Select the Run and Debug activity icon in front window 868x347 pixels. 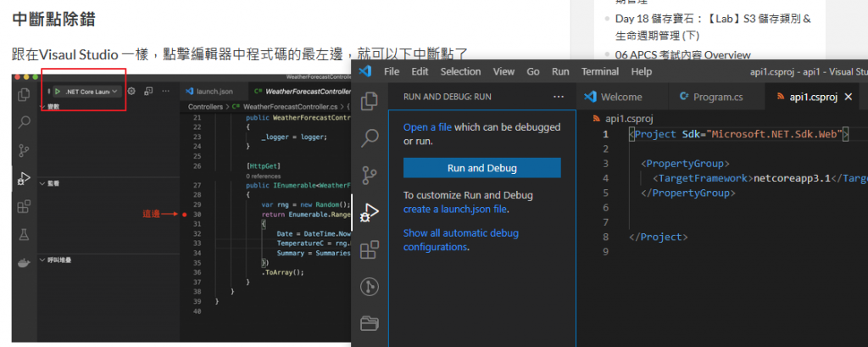pos(370,212)
